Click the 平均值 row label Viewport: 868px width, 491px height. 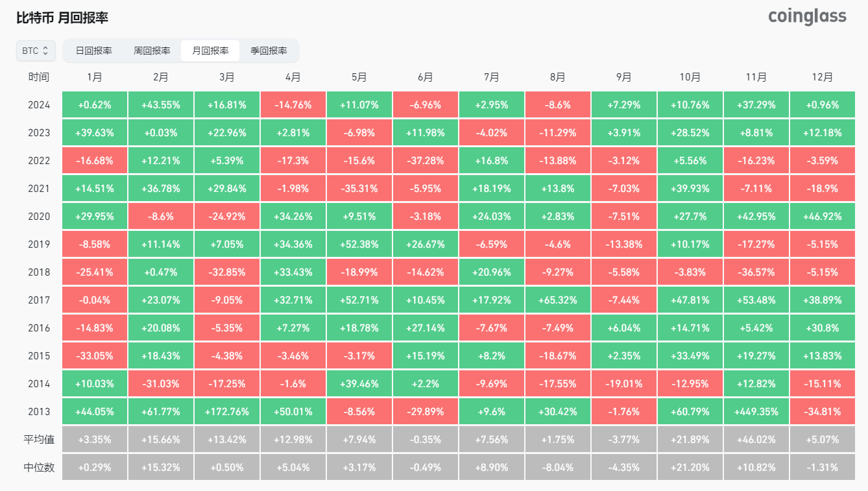coord(39,440)
